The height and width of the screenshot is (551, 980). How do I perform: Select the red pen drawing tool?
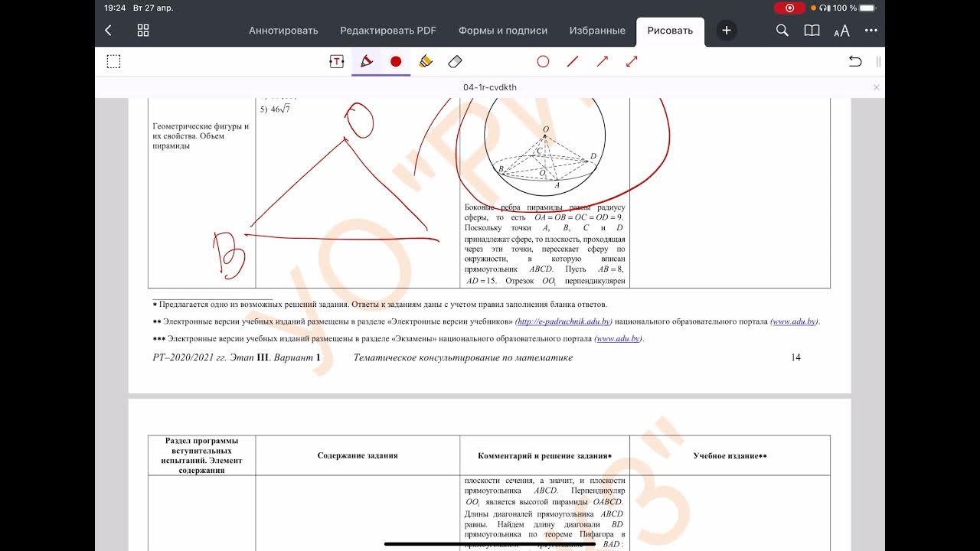(x=367, y=61)
